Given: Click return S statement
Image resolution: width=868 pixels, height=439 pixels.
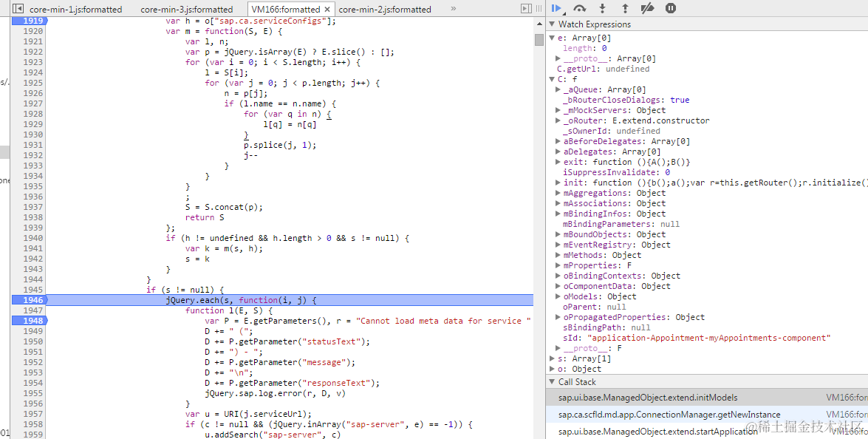Looking at the screenshot, I should pos(205,217).
